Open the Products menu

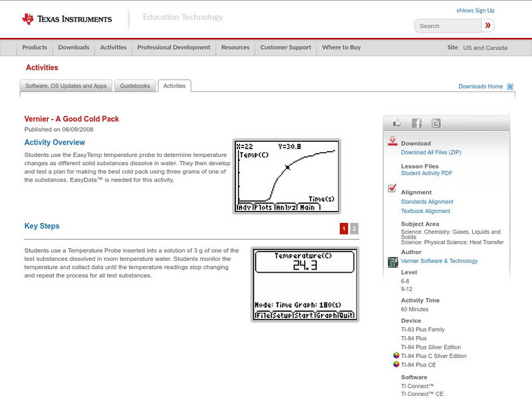point(35,47)
